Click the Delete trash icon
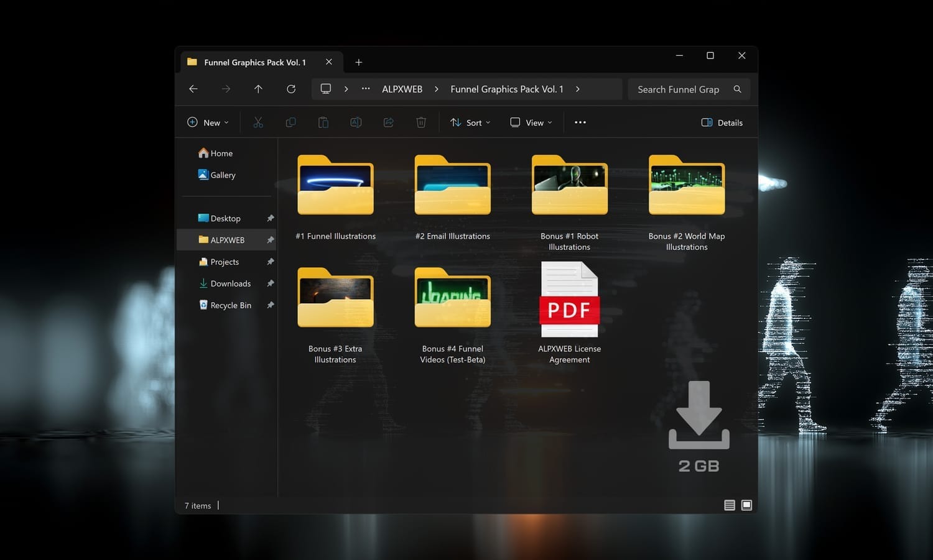Viewport: 933px width, 560px height. 421,122
